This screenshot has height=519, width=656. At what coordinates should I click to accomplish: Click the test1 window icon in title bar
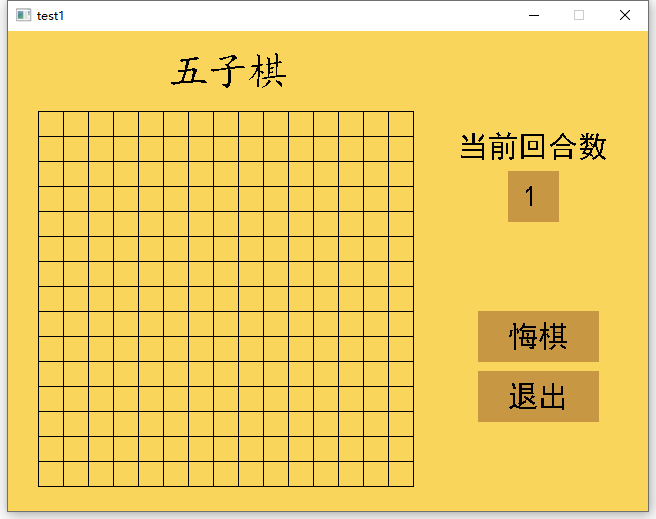pos(23,15)
